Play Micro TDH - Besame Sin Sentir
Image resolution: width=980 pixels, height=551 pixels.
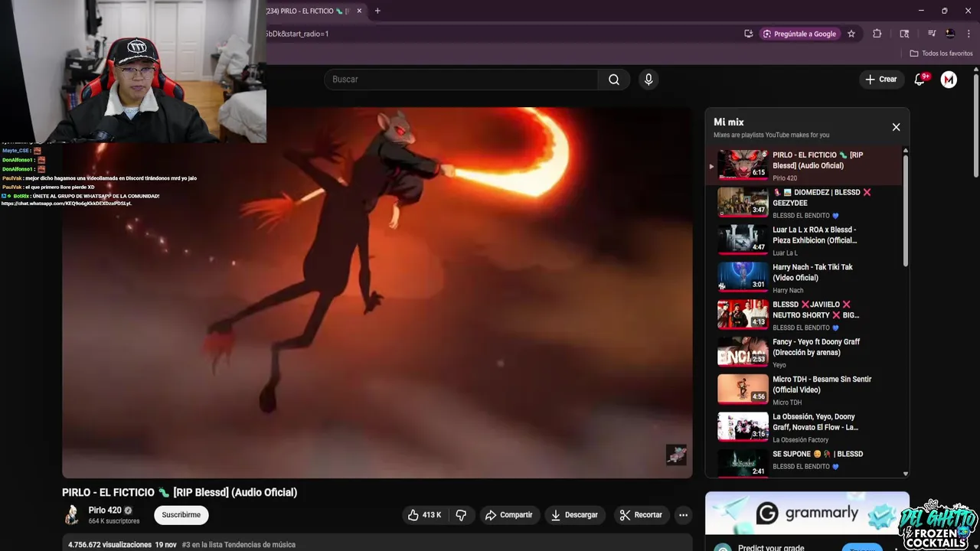pos(804,390)
